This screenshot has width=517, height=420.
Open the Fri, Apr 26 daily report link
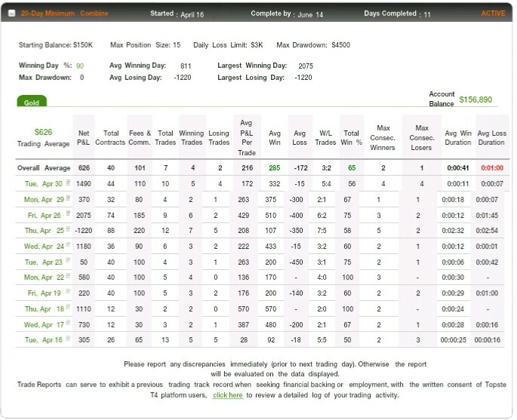coord(45,216)
